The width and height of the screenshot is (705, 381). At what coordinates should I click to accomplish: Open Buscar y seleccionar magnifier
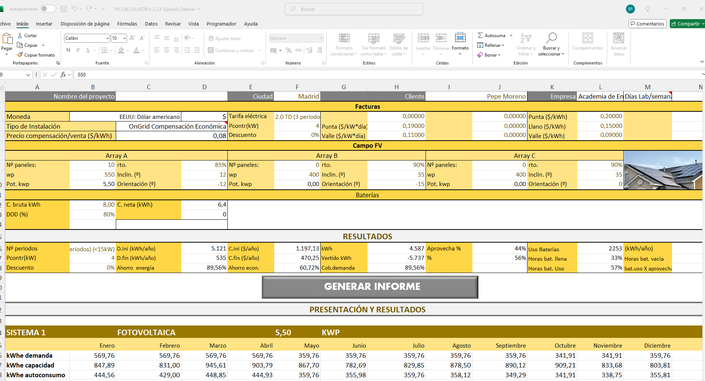click(x=551, y=38)
